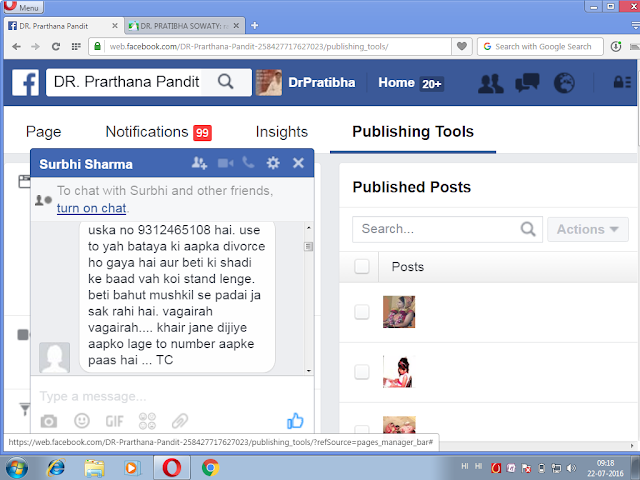Image resolution: width=640 pixels, height=480 pixels.
Task: Click the green padlock security icon
Action: click(97, 46)
